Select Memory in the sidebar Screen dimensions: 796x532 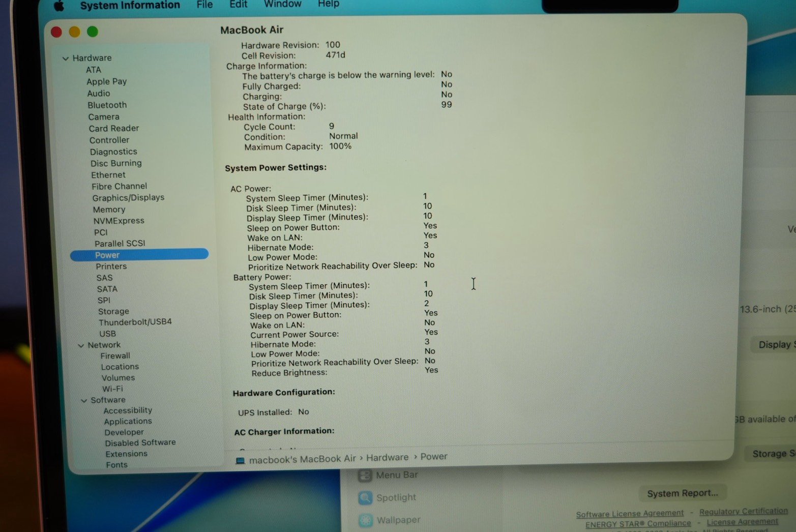(109, 210)
